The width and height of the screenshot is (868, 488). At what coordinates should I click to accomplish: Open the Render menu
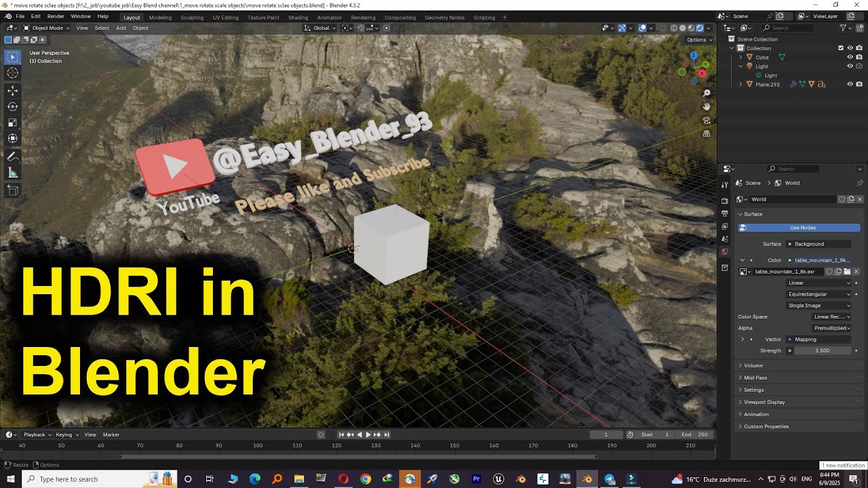(x=56, y=16)
